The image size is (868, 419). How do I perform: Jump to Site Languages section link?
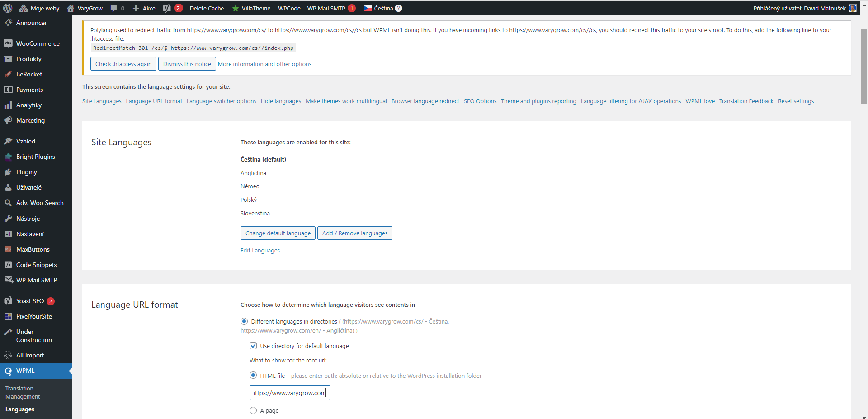pos(102,101)
